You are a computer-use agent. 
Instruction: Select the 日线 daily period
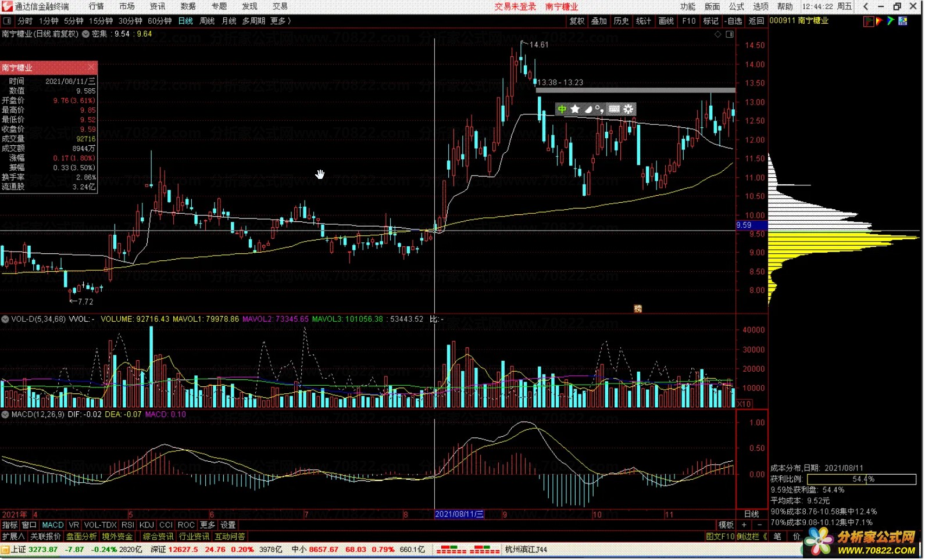click(185, 21)
